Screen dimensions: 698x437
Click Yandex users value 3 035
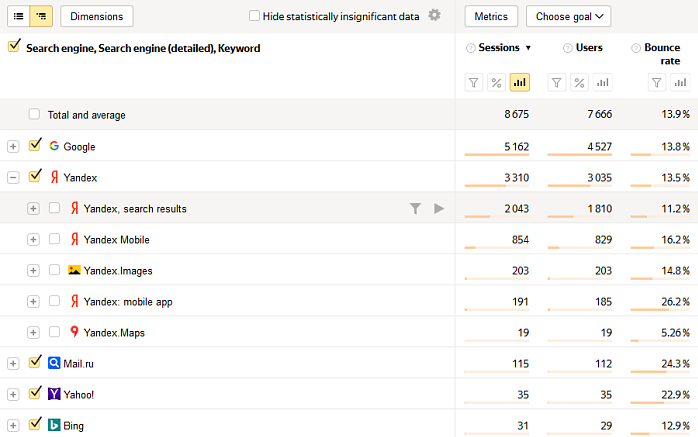[x=599, y=178]
